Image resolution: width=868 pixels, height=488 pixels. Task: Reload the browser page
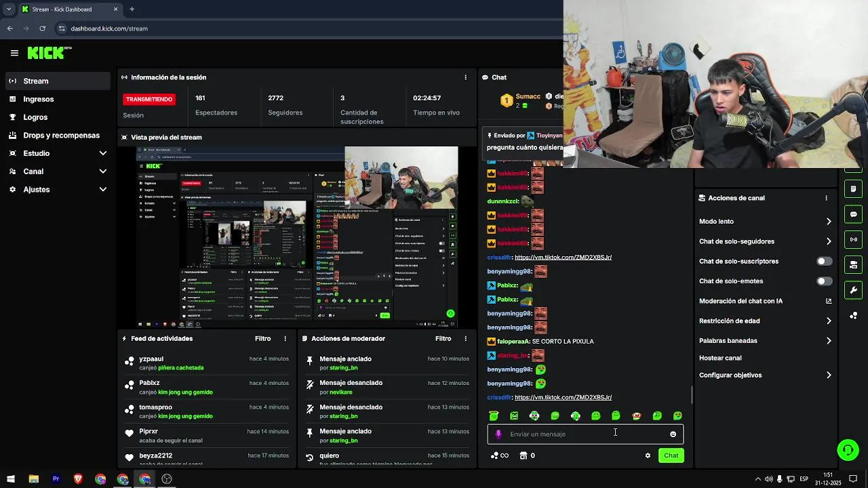[42, 28]
